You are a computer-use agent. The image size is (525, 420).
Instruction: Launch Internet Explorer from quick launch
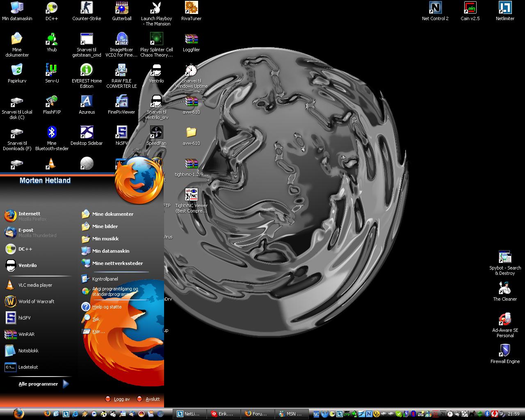pyautogui.click(x=75, y=414)
